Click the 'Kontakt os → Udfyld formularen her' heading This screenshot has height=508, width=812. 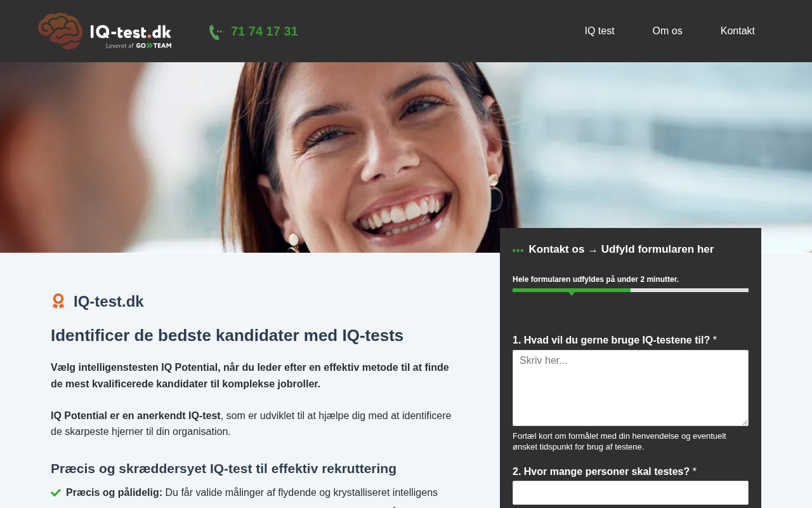pos(621,250)
